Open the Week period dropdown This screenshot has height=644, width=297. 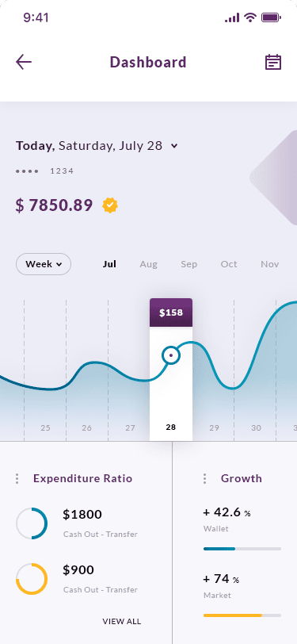(x=44, y=264)
